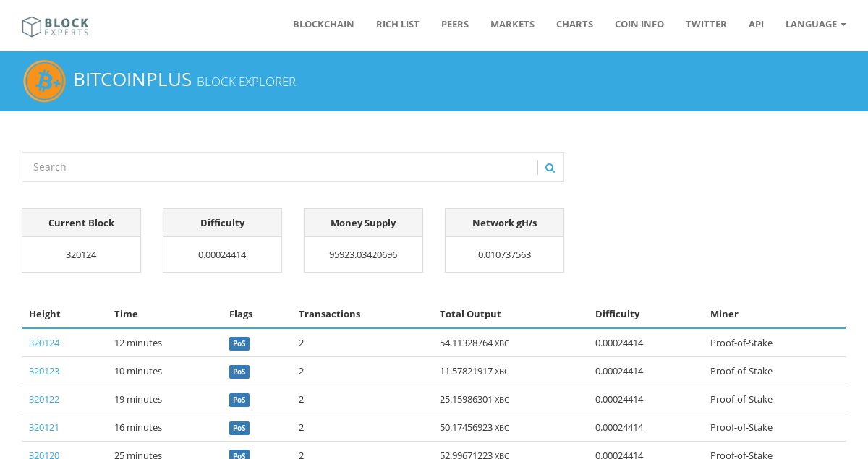Click the Difficulty card header
This screenshot has height=459, width=868.
pos(222,223)
